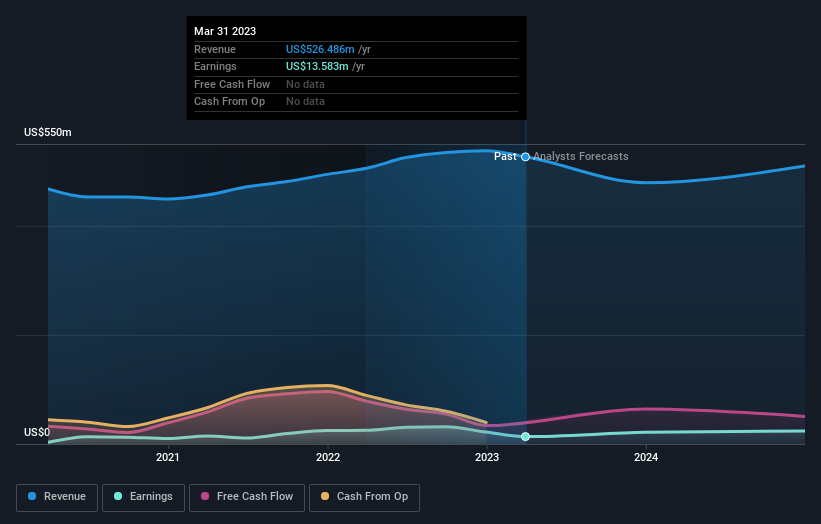
Task: Toggle the Earnings legend button
Action: pyautogui.click(x=143, y=497)
